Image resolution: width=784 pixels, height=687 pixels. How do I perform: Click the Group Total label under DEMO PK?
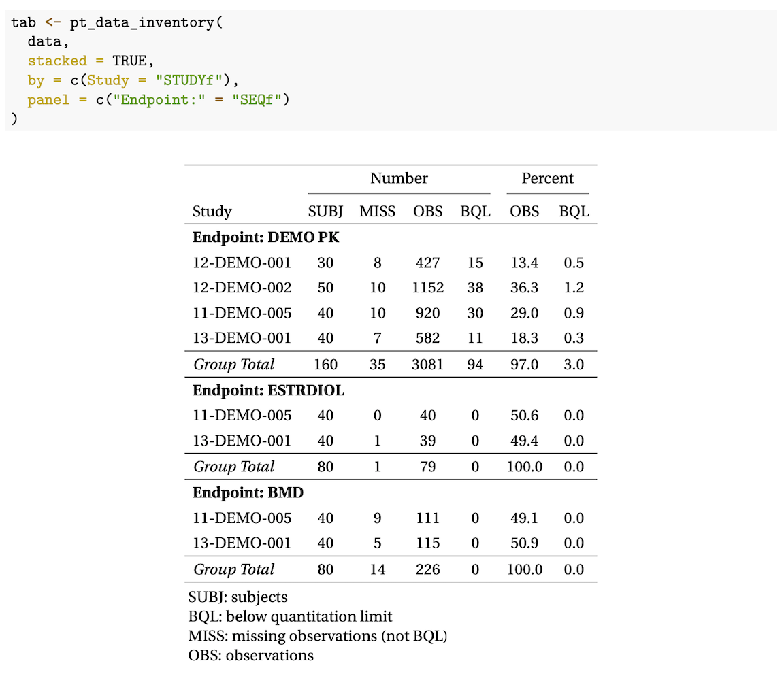coord(233,365)
